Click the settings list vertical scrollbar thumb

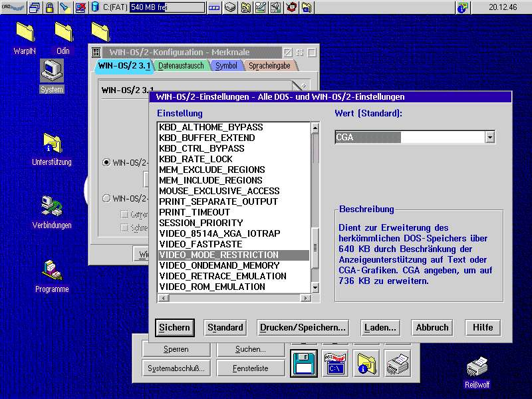click(x=315, y=248)
